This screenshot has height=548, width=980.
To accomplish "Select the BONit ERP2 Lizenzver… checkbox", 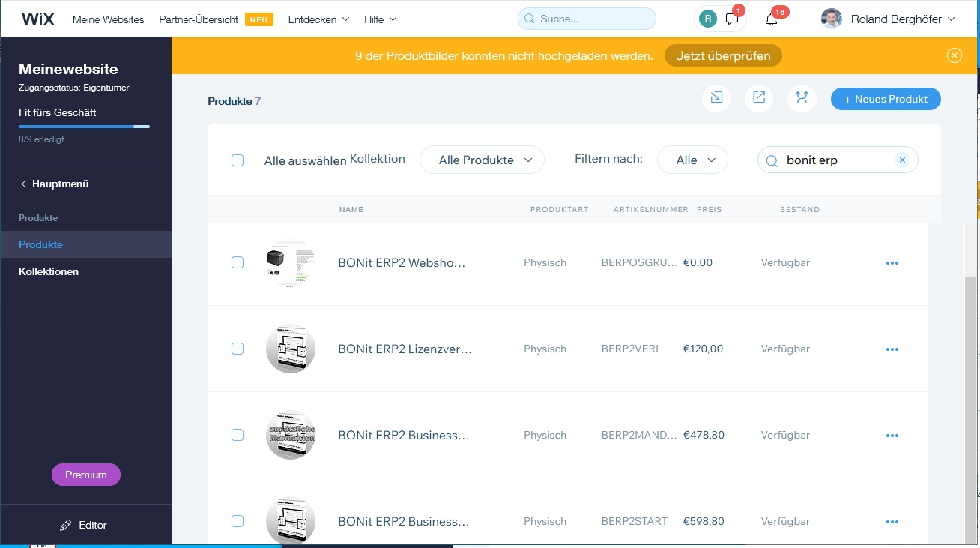I will point(238,349).
